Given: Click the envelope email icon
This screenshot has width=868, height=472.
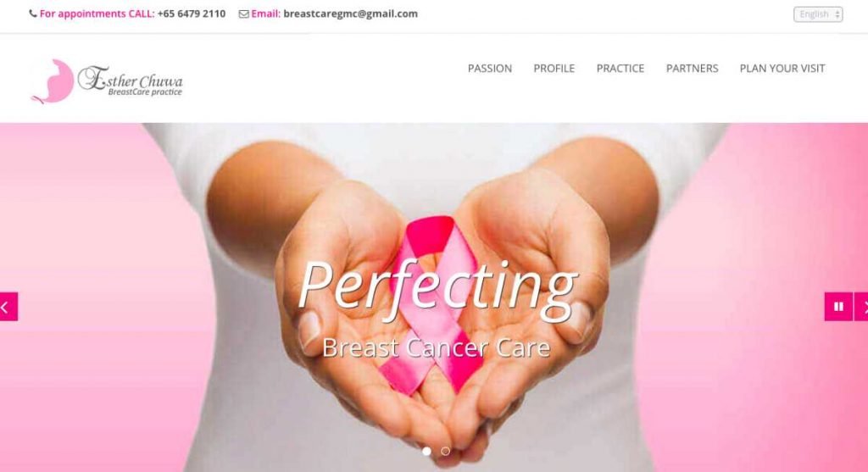Looking at the screenshot, I should click(243, 14).
